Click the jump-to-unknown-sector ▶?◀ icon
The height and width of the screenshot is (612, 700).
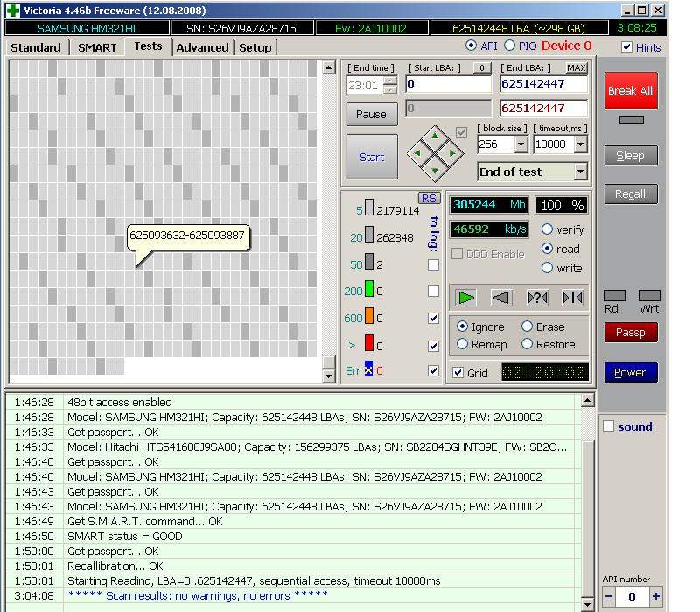click(x=537, y=298)
